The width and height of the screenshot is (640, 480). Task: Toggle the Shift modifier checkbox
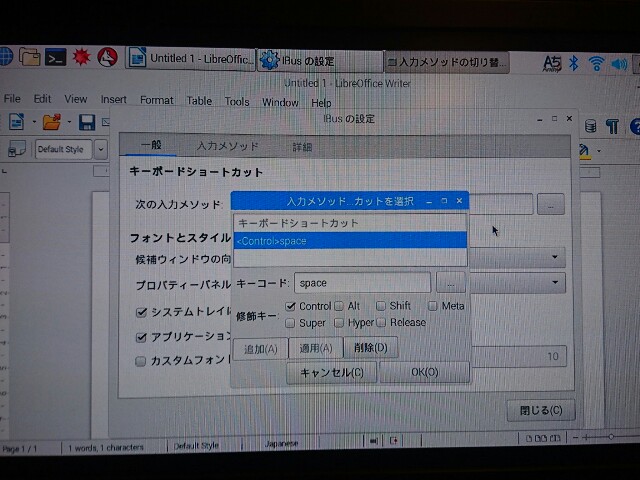380,306
